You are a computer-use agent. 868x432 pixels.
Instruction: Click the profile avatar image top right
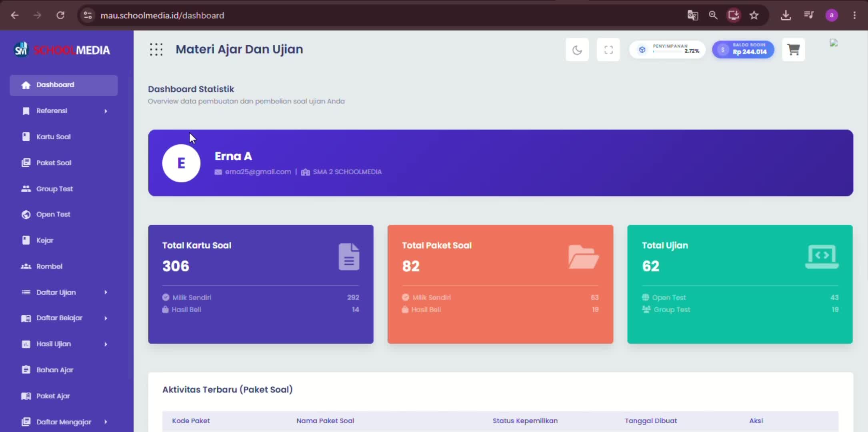[x=834, y=43]
